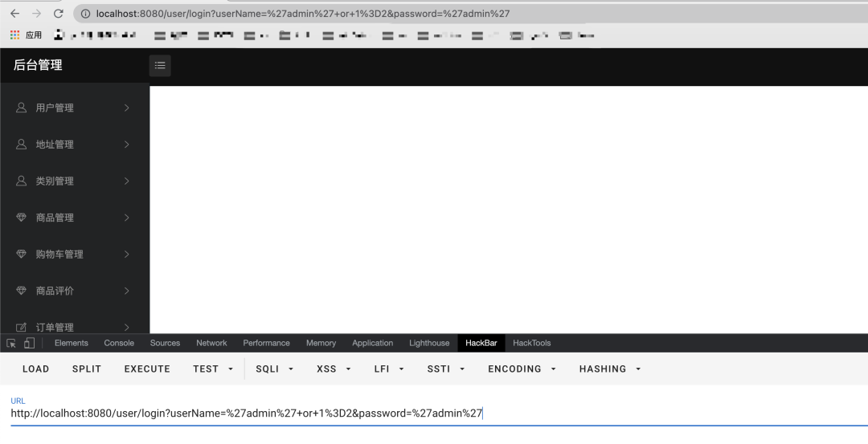Open the LFI dropdown in HackBar
This screenshot has width=868, height=444.
[389, 369]
